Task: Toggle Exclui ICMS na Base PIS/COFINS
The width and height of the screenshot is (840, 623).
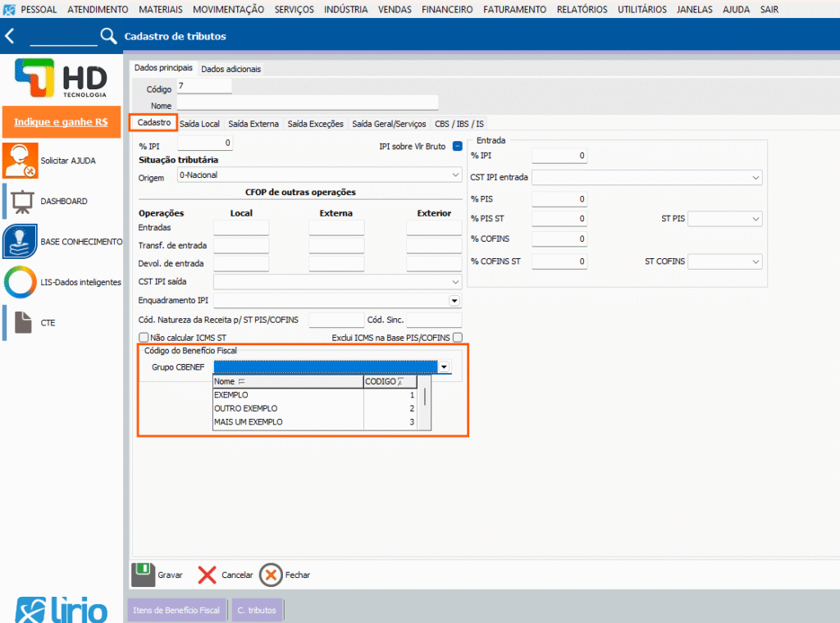Action: pyautogui.click(x=458, y=337)
